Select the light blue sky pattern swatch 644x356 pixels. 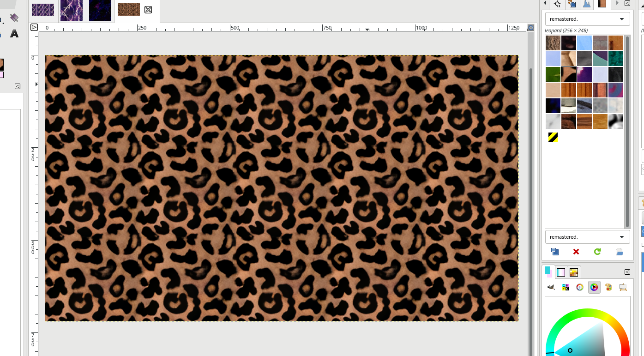click(x=584, y=43)
